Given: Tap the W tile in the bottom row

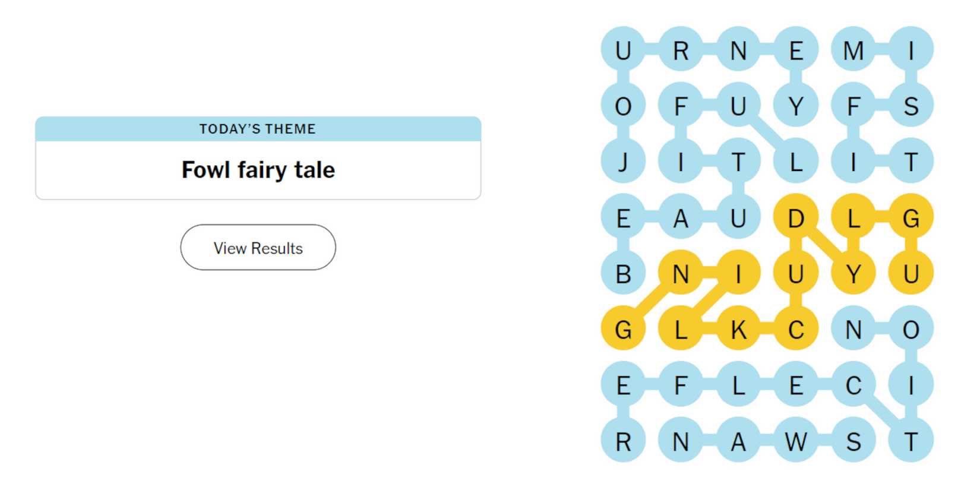Looking at the screenshot, I should point(796,441).
